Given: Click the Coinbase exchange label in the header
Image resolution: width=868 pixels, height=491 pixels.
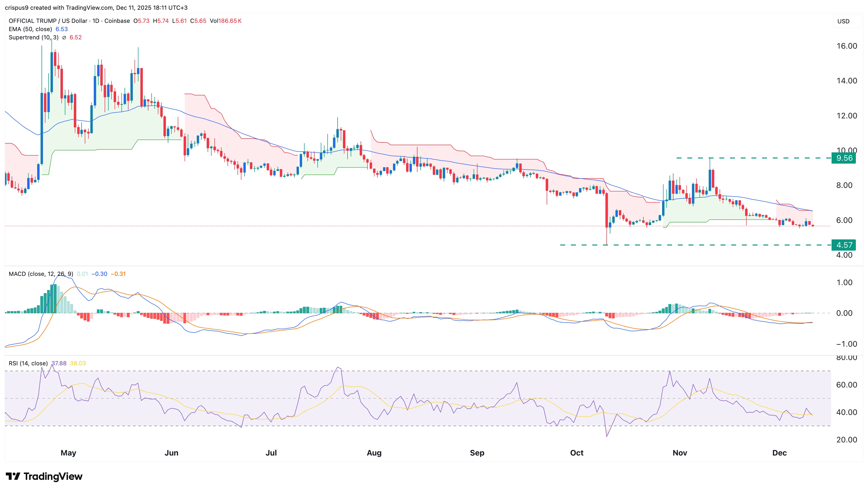Looking at the screenshot, I should click(x=117, y=21).
